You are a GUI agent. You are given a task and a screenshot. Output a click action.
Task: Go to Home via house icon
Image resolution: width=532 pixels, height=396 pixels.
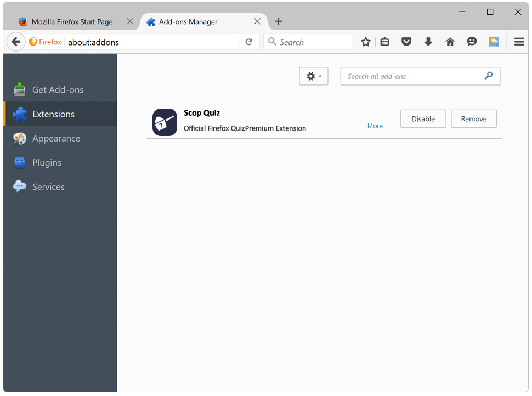coord(450,42)
